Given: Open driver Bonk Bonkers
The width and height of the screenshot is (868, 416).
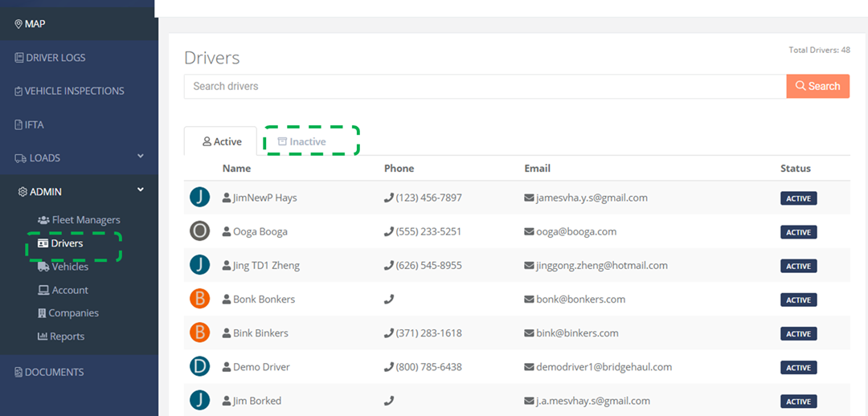Looking at the screenshot, I should [264, 300].
